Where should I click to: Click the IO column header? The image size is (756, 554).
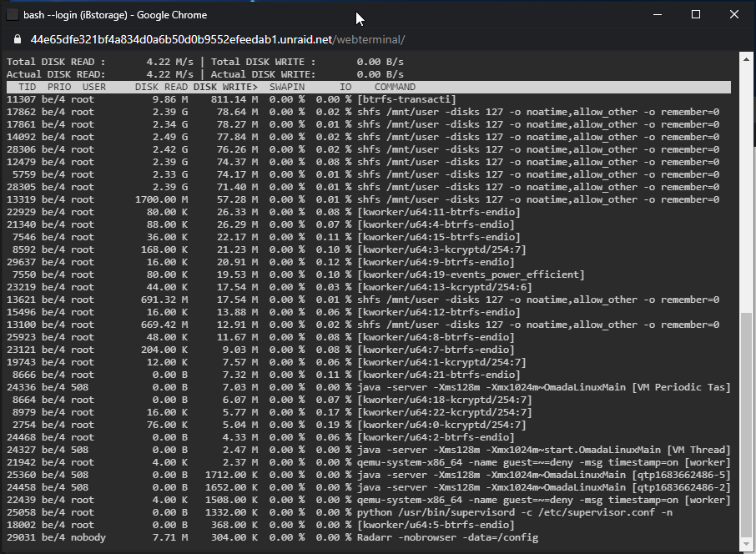[345, 88]
